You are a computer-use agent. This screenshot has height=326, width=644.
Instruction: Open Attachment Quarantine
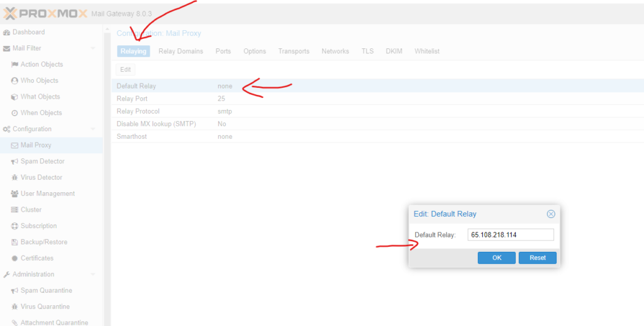[x=55, y=323]
